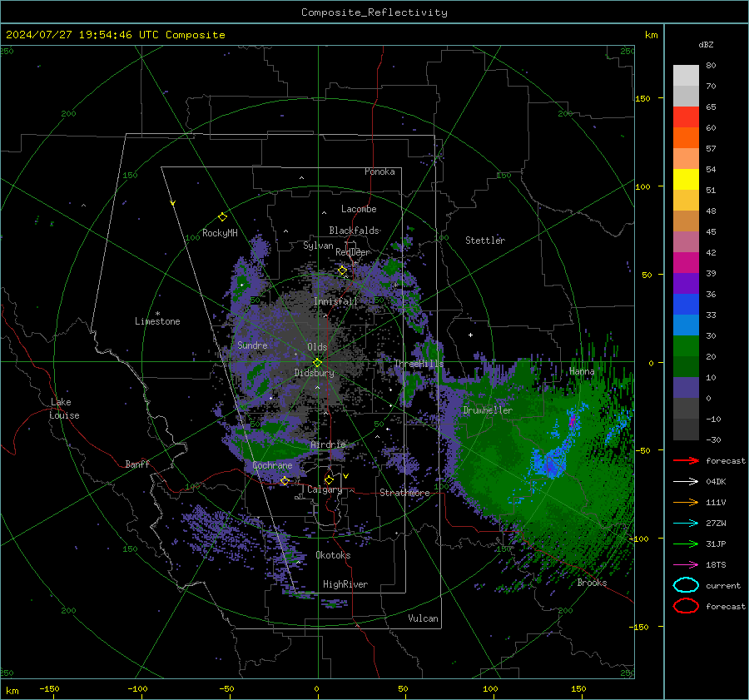Select the orange 111V arrow legend entry
Screen dimensions: 749x700
tap(686, 502)
